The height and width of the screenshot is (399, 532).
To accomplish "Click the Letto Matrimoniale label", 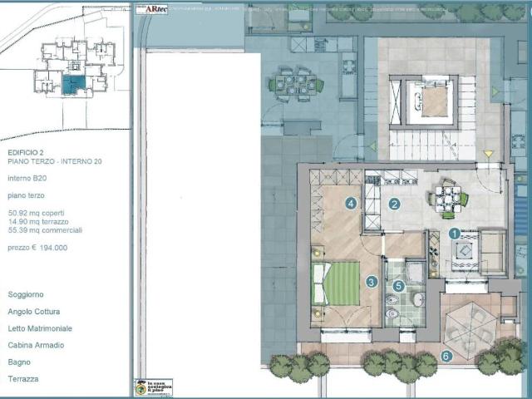I will (40, 328).
